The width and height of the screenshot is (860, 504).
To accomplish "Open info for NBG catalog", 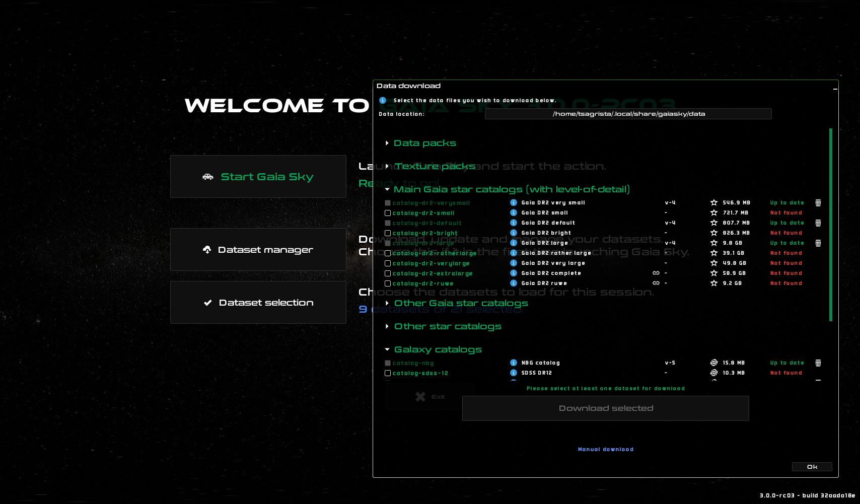I will click(514, 363).
